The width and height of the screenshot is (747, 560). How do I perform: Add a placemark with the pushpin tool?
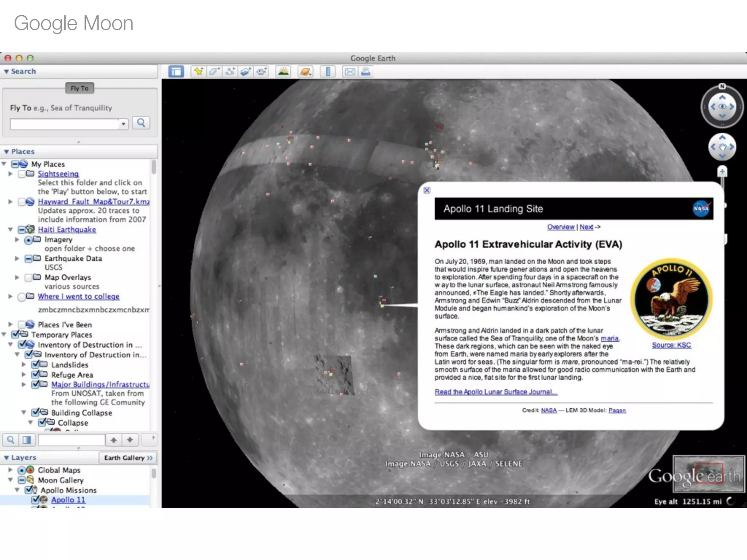[198, 71]
